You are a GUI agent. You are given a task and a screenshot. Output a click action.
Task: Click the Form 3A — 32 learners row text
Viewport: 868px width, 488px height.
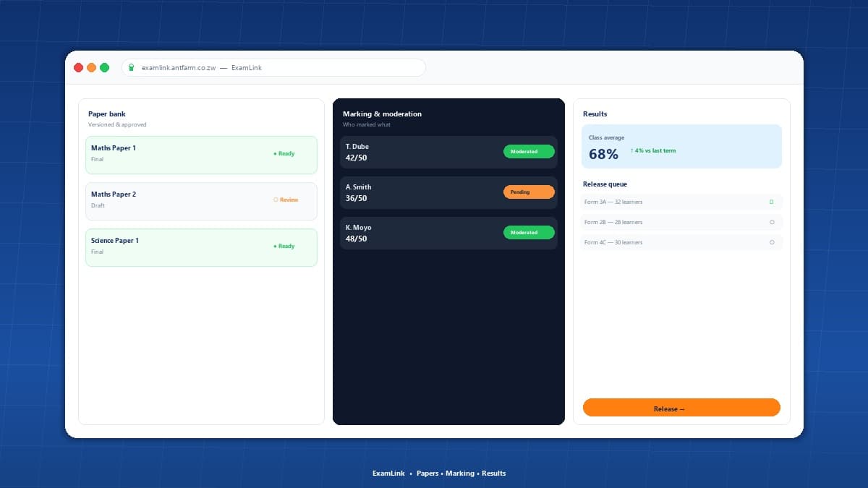click(613, 202)
